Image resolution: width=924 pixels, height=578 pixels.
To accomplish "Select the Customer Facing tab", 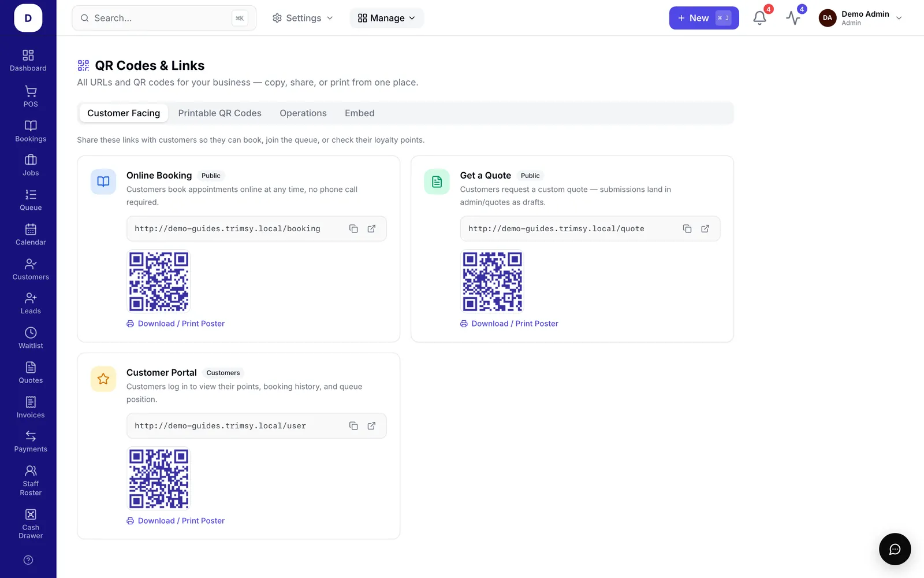I will tap(124, 113).
